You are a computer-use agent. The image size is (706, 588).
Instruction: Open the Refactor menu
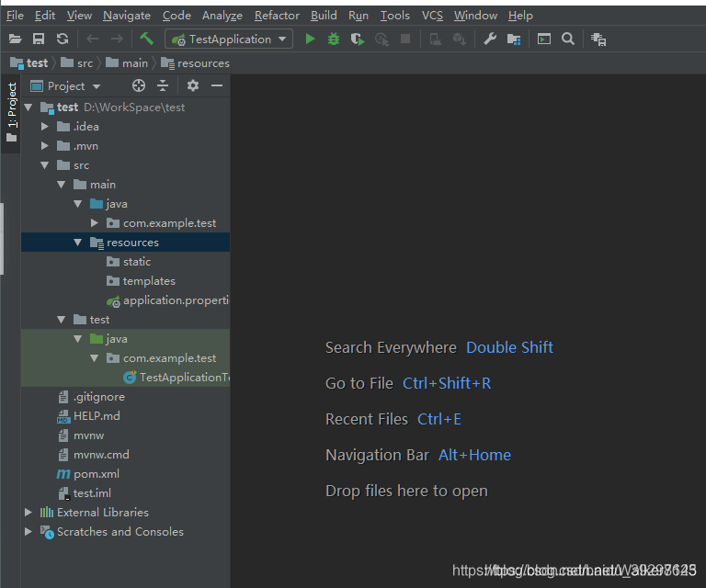277,16
